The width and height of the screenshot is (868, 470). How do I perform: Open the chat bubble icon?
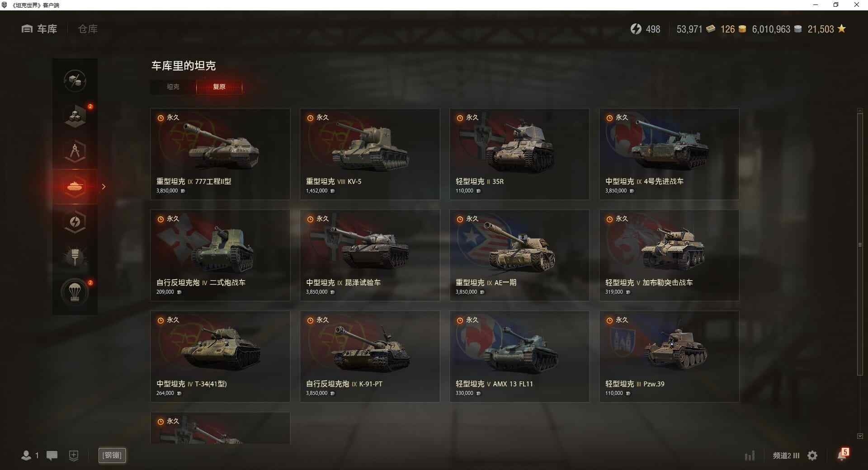coord(52,456)
